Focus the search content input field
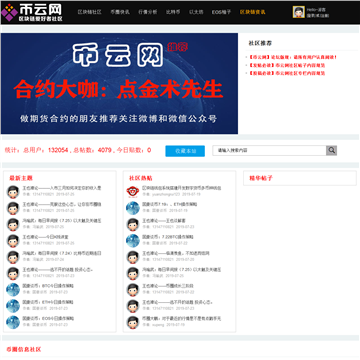 click(269, 151)
